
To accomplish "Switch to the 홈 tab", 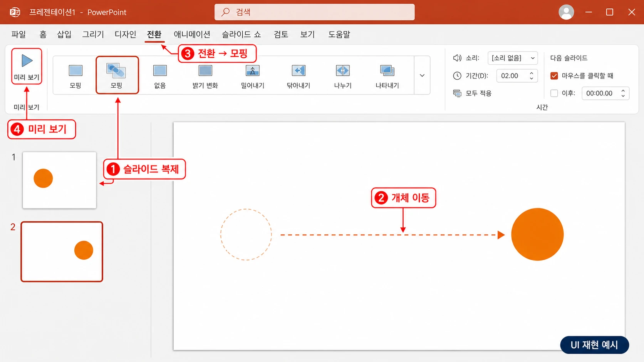I will tap(43, 34).
